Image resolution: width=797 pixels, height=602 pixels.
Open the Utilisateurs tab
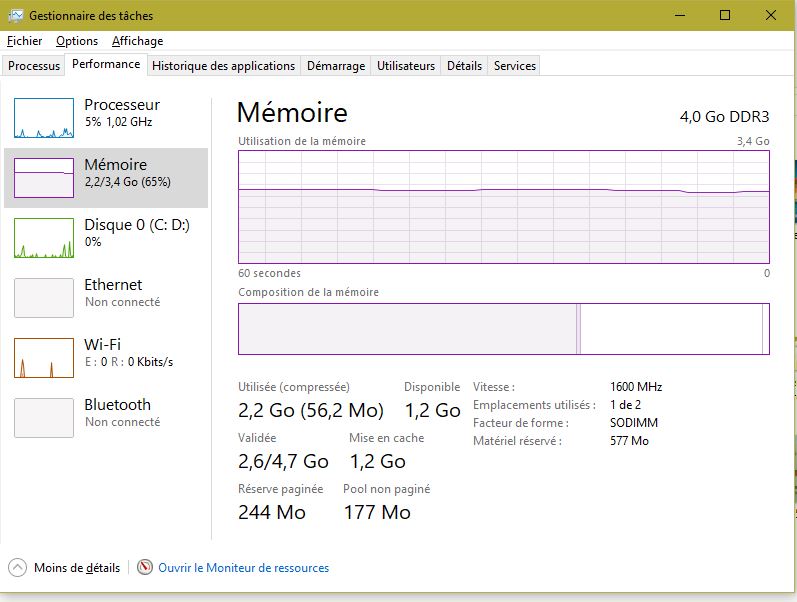click(406, 66)
